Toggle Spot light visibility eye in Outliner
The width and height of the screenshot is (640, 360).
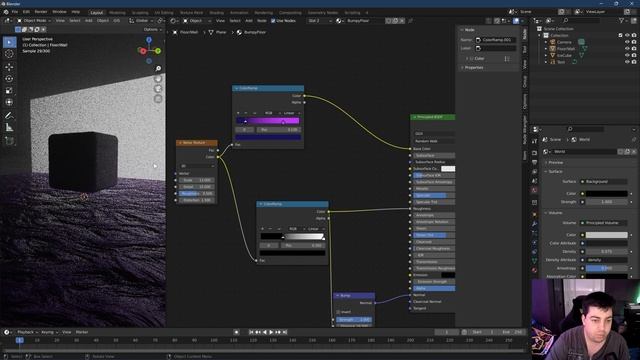click(x=627, y=62)
